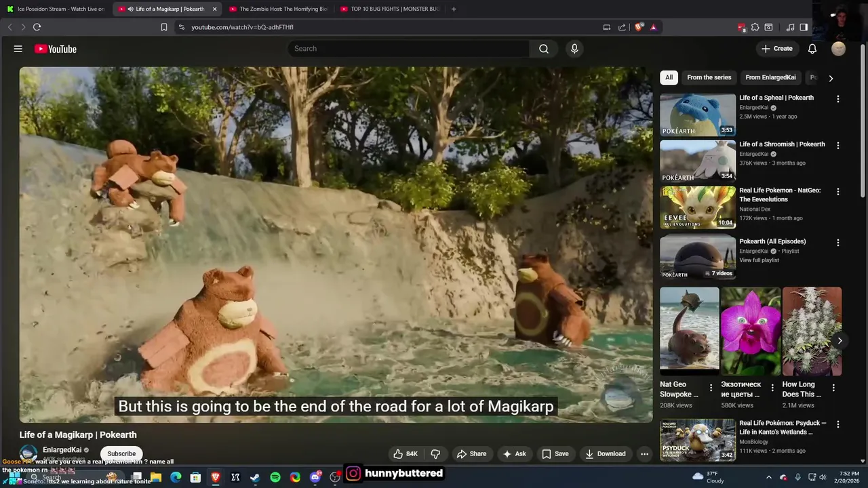Show hidden system tray icons
The image size is (868, 488).
pyautogui.click(x=768, y=477)
